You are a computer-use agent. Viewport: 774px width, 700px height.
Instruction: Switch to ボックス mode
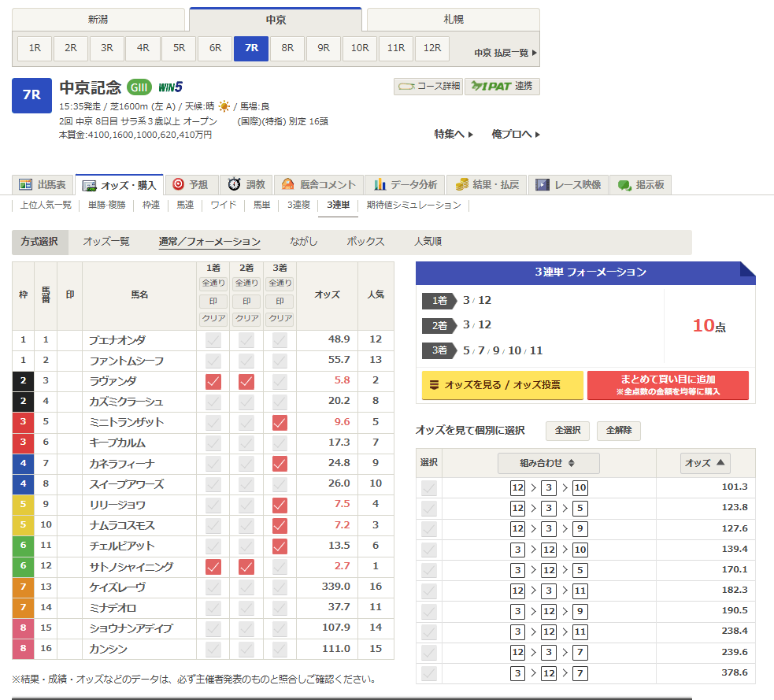click(x=365, y=242)
